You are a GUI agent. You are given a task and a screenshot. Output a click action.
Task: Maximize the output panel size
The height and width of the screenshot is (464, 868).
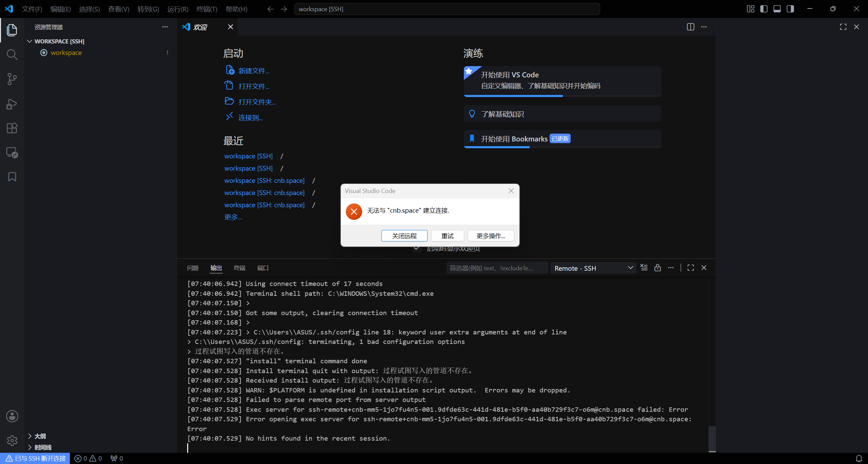click(x=691, y=268)
